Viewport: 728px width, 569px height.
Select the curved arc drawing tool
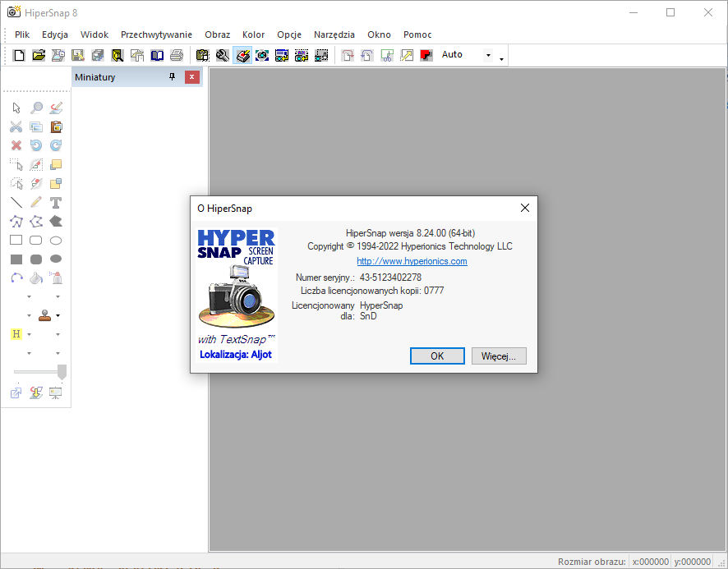[x=16, y=278]
